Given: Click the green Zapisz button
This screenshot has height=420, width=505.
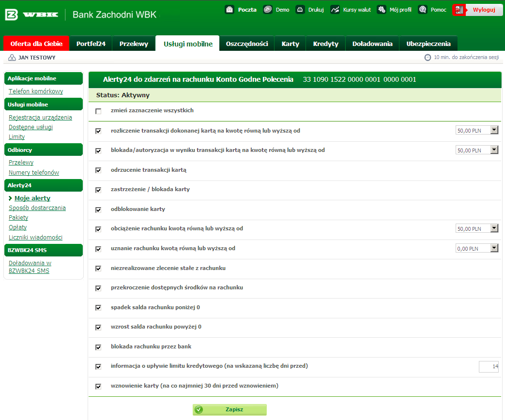Looking at the screenshot, I should 230,409.
